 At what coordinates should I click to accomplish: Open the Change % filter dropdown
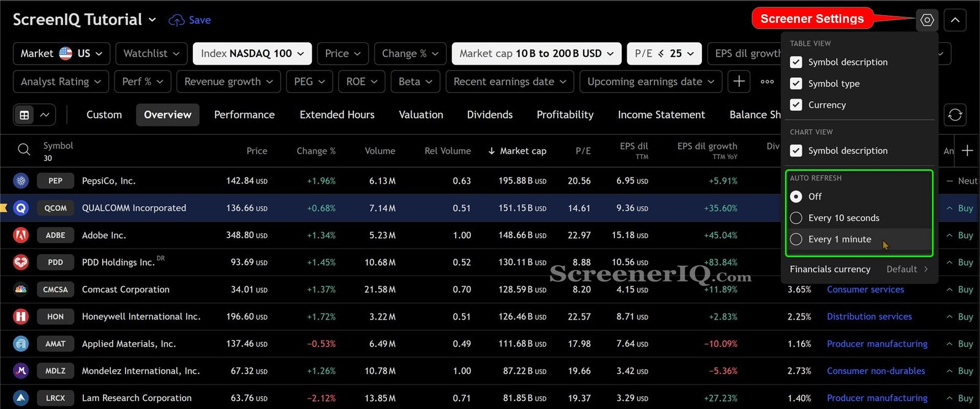(410, 53)
